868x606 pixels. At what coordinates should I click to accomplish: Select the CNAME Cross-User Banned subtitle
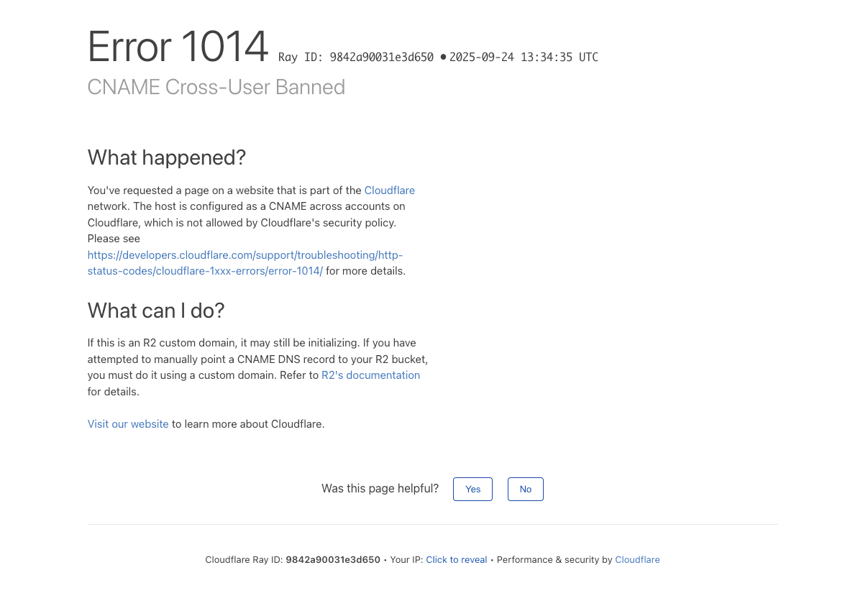tap(216, 87)
